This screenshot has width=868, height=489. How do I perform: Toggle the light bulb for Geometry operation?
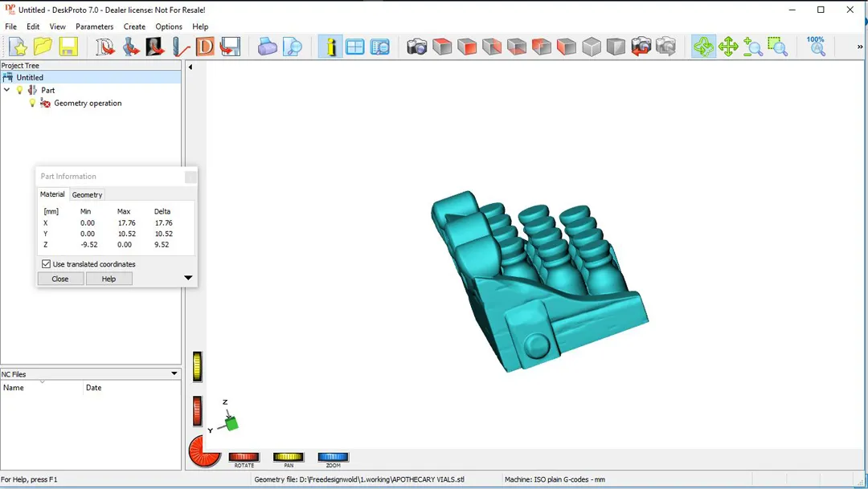[x=32, y=103]
